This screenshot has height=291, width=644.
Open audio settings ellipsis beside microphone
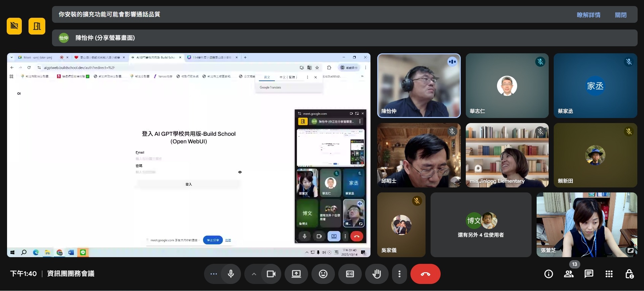[213, 274]
